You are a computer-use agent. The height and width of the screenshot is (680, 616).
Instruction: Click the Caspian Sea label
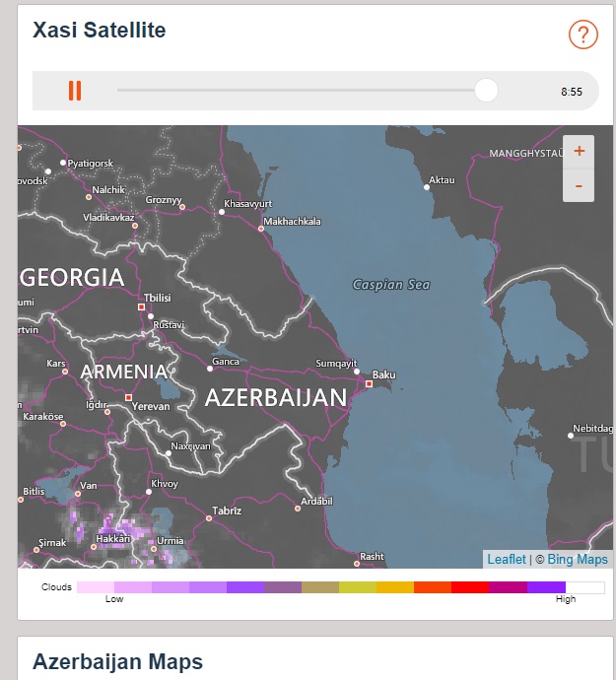[391, 285]
